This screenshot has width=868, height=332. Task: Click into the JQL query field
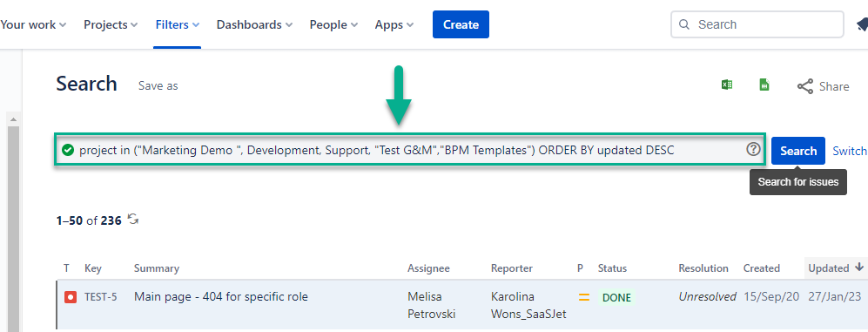tap(410, 150)
